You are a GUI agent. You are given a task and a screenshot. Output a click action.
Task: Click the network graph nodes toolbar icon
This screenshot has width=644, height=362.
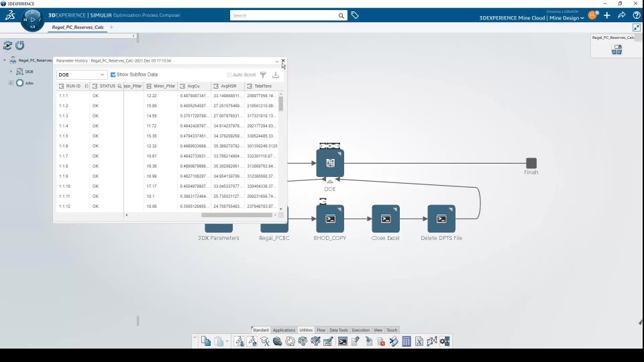(x=431, y=341)
